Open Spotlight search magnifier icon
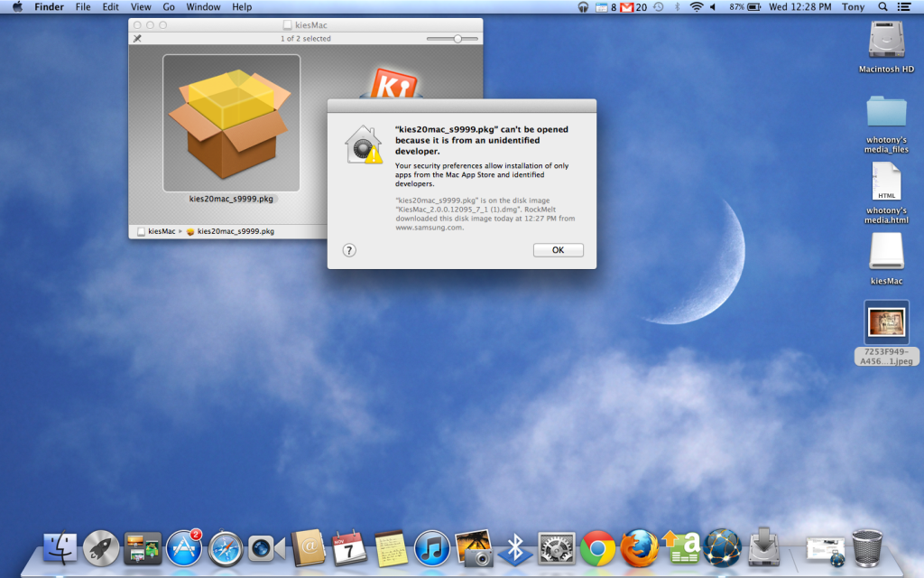Viewport: 924px width, 578px height. point(882,7)
